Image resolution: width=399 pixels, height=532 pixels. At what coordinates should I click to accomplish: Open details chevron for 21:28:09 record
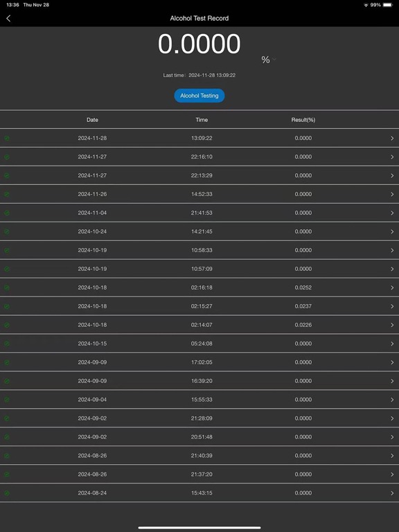click(392, 418)
